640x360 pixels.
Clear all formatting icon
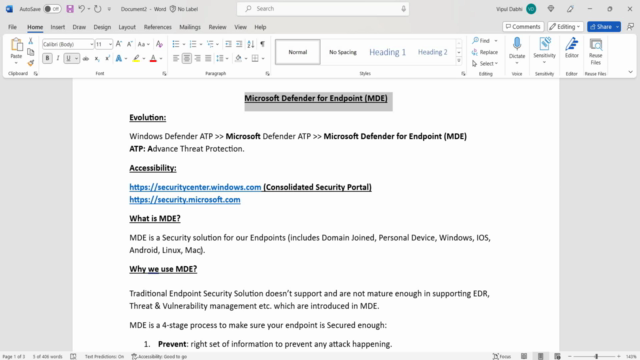tap(160, 44)
